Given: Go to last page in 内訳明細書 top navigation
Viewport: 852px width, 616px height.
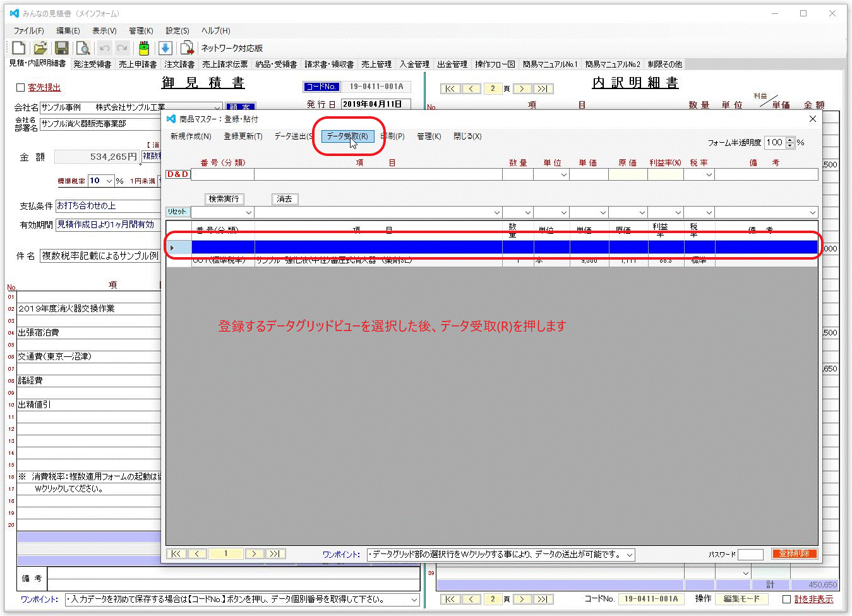Looking at the screenshot, I should click(x=544, y=88).
